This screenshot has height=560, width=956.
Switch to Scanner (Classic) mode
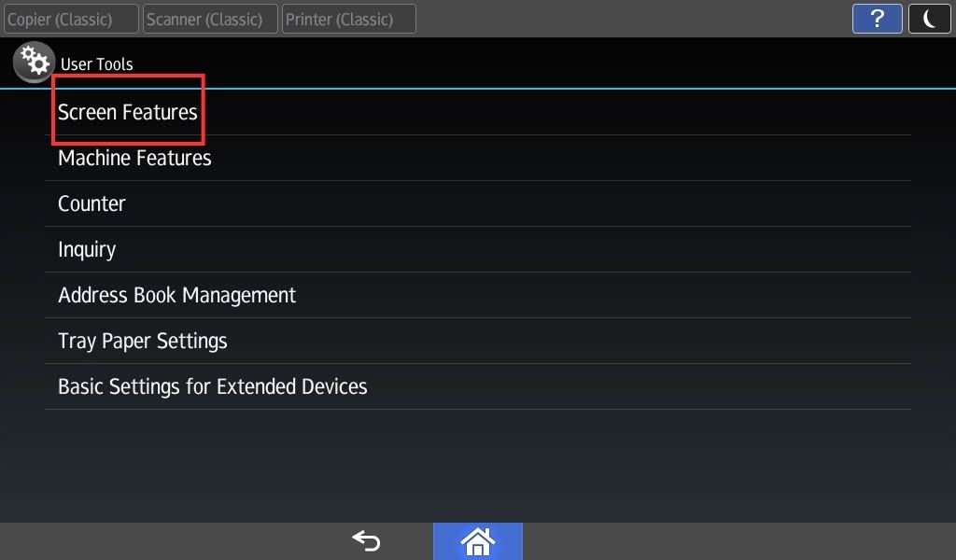(x=210, y=19)
